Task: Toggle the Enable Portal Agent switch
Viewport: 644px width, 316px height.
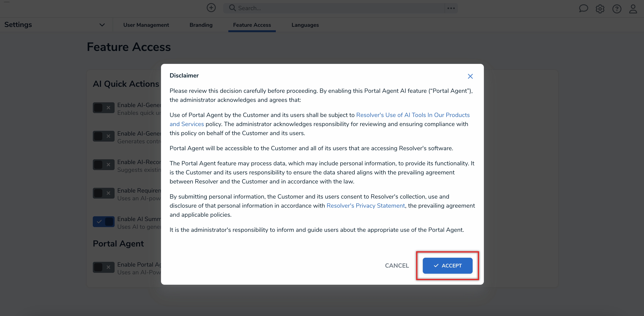Action: (x=104, y=267)
